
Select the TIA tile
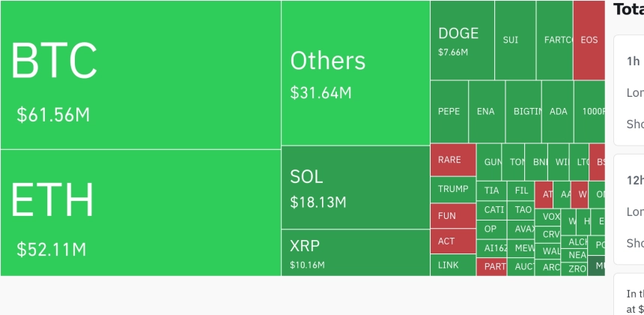pos(492,190)
